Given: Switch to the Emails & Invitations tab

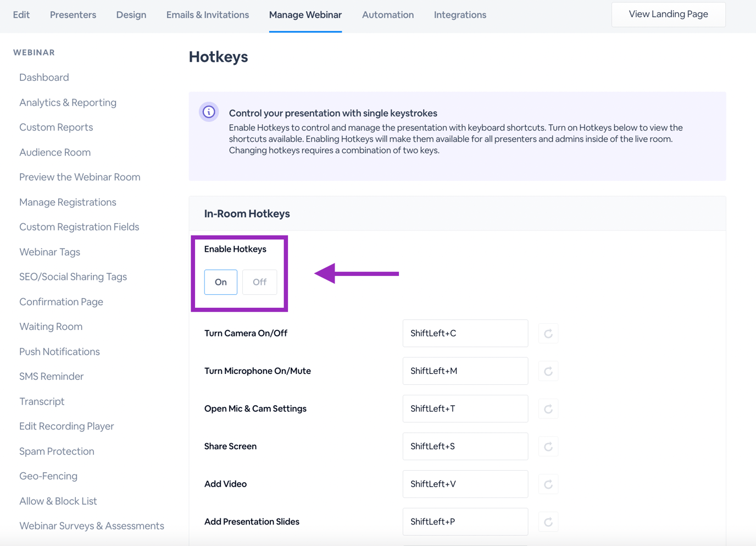Looking at the screenshot, I should point(207,15).
